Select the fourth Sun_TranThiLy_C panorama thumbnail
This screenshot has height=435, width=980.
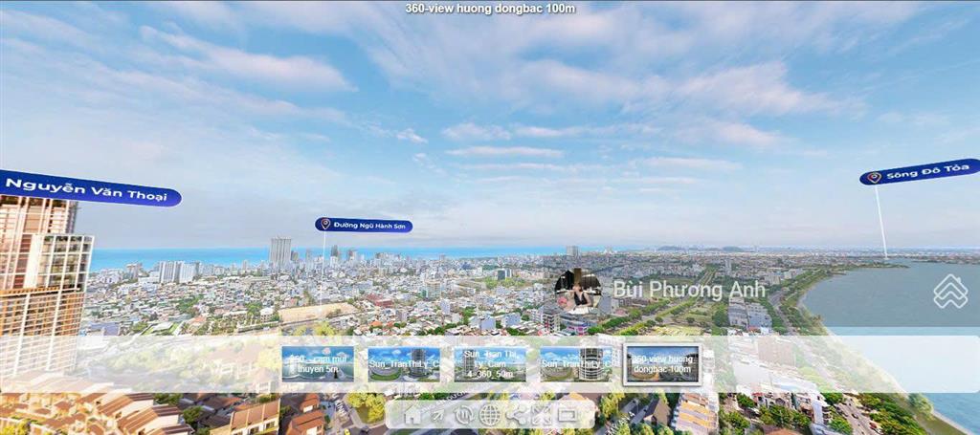[576, 364]
